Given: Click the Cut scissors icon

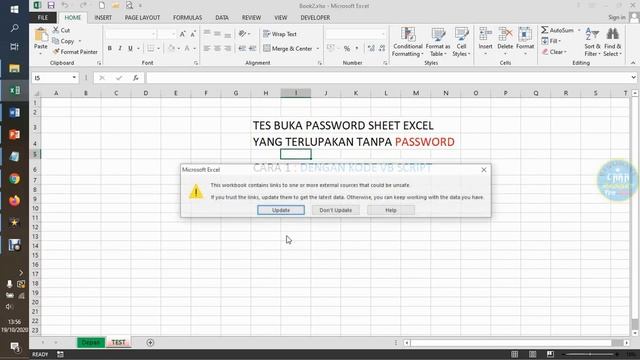Looking at the screenshot, I should (x=56, y=30).
